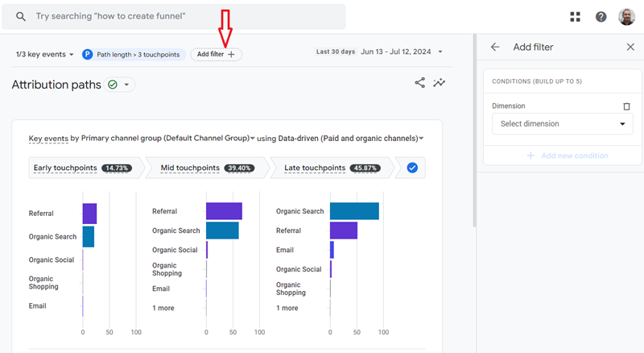Click '1 more' under Late touchpoints
Image resolution: width=644 pixels, height=353 pixels.
287,308
